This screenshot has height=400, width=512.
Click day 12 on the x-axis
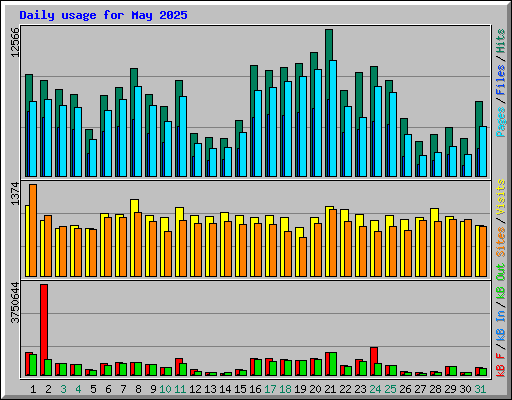pyautogui.click(x=195, y=389)
